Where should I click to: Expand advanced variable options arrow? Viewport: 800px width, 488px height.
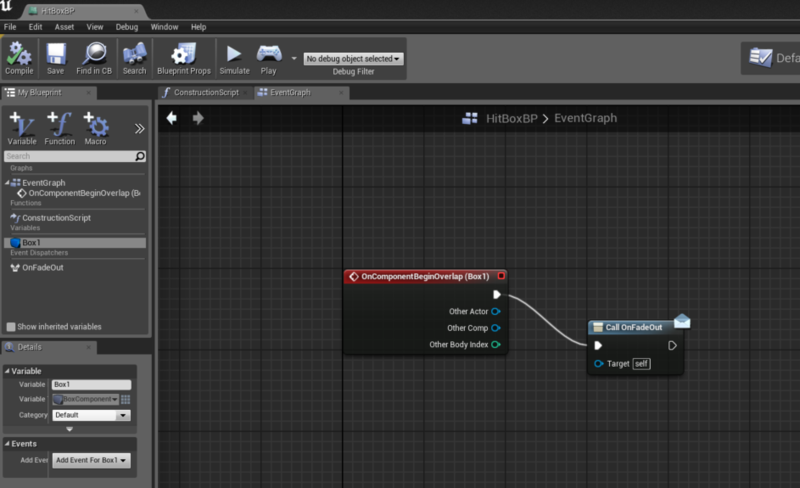[x=69, y=429]
